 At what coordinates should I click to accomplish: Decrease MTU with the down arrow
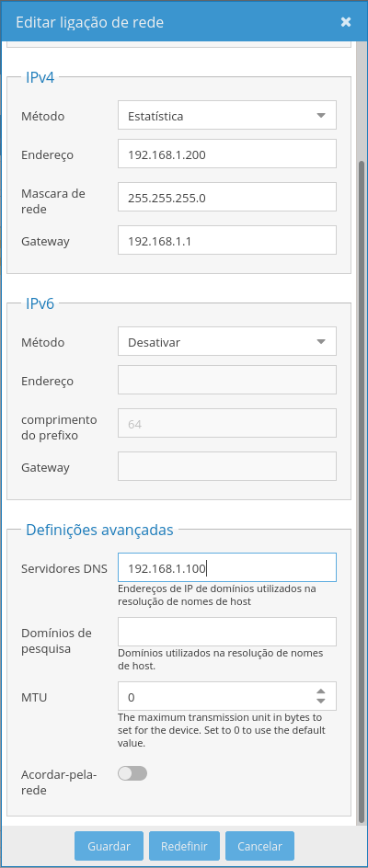[320, 702]
